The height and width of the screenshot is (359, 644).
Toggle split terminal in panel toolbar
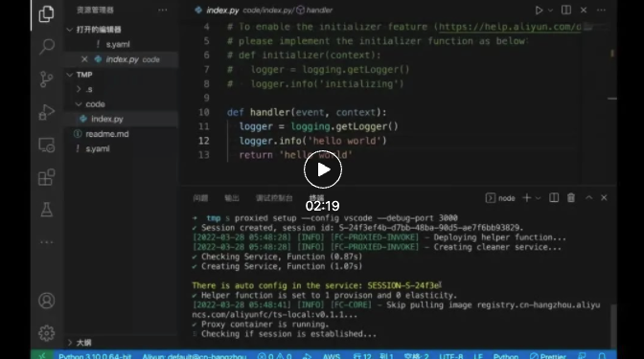tap(554, 198)
